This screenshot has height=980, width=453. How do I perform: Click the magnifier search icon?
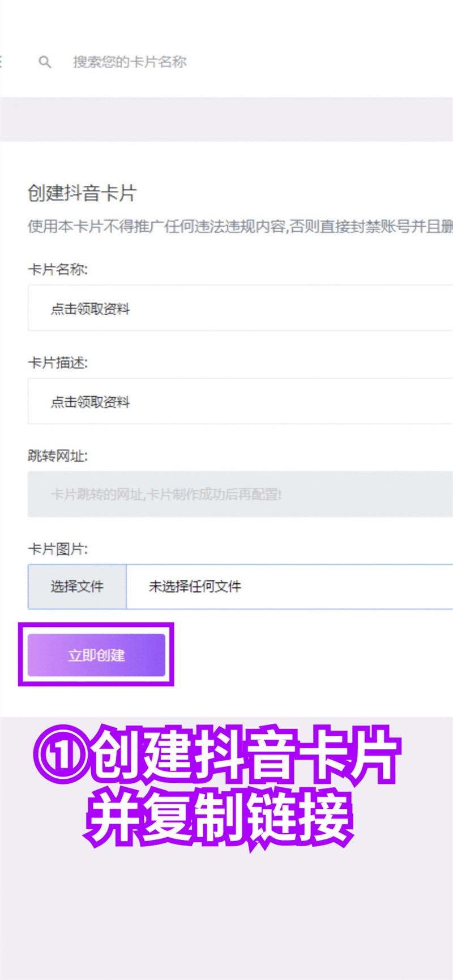click(x=45, y=62)
